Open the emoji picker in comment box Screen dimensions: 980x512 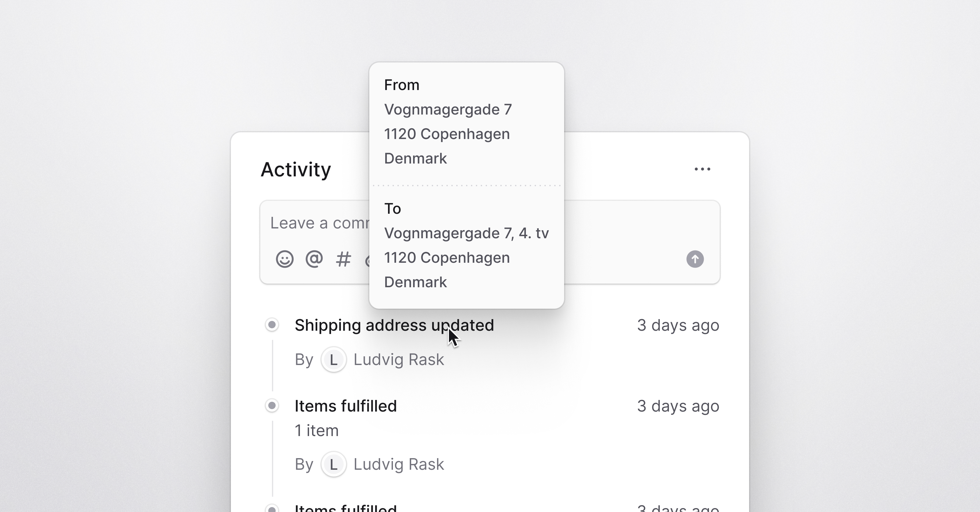[x=285, y=259]
